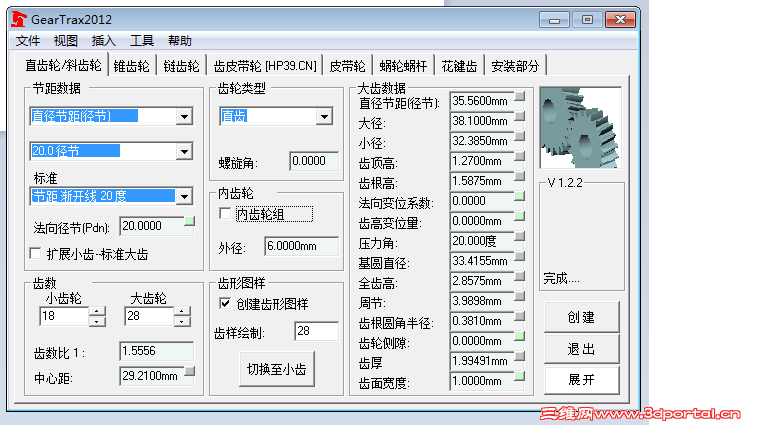Toggle indicator beside 齿根高 value 1.5875mm
Viewport: 760px width, 427px height.
[520, 176]
